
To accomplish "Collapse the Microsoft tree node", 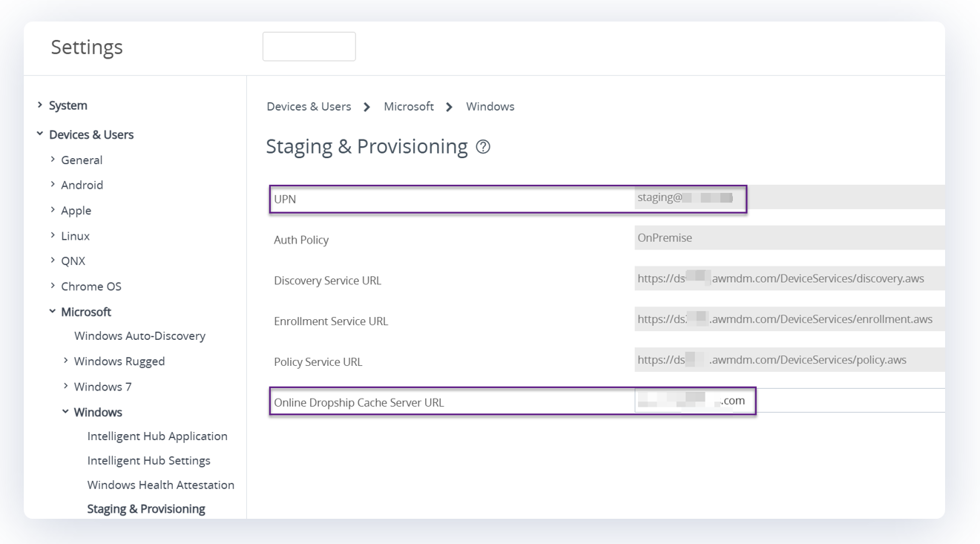I will [x=53, y=312].
